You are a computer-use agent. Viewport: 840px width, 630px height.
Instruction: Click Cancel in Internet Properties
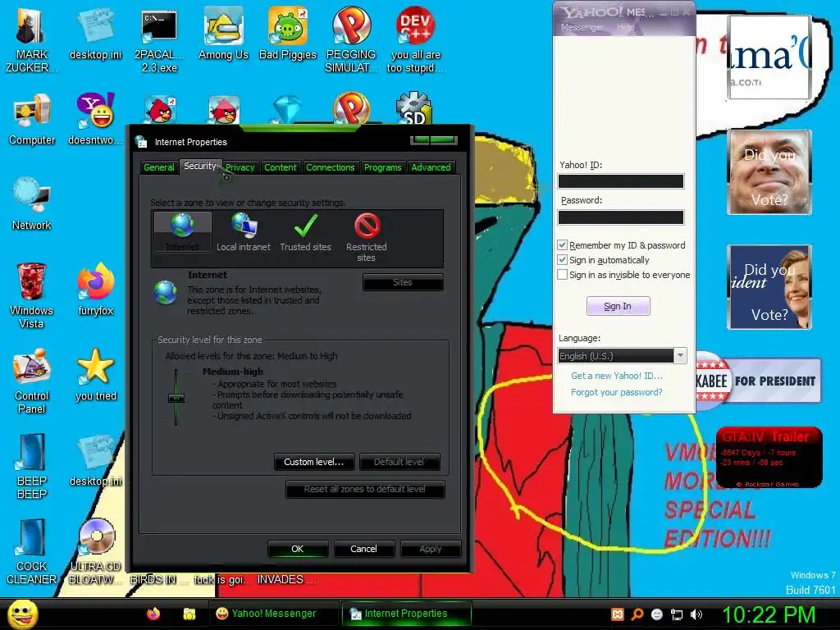[x=363, y=549]
